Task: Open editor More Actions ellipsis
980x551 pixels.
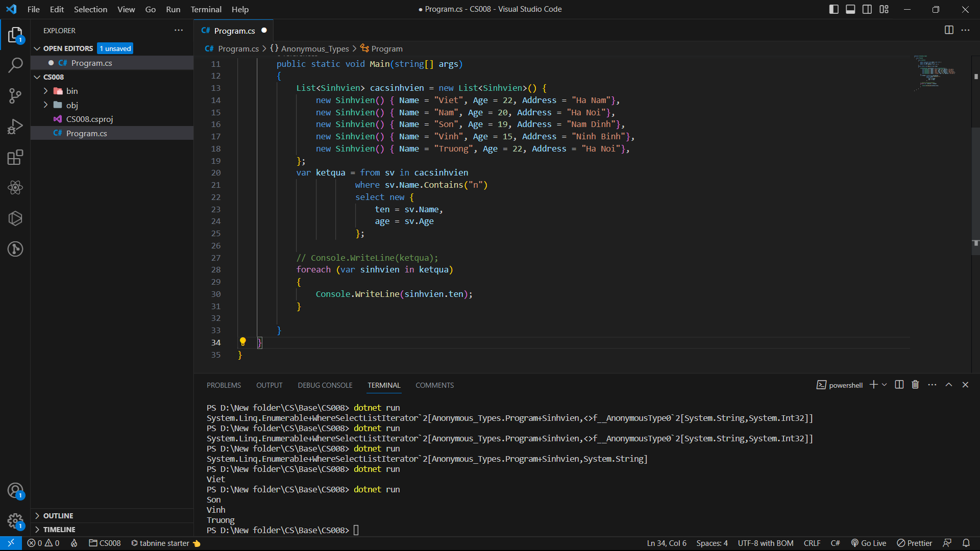Action: pyautogui.click(x=965, y=30)
